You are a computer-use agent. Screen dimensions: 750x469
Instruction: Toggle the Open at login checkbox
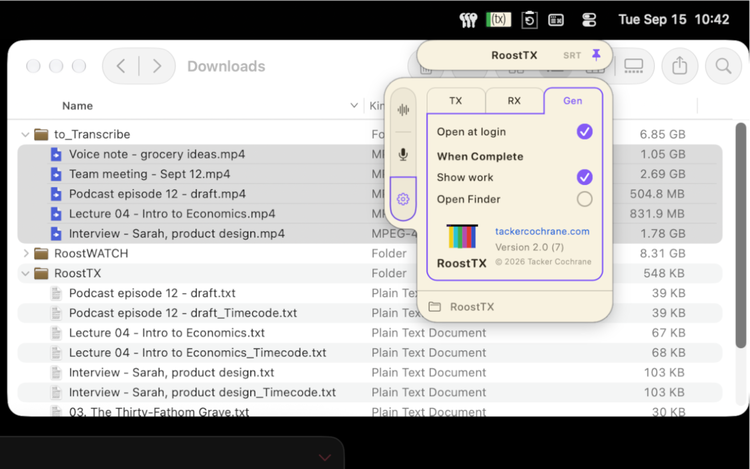(x=584, y=131)
